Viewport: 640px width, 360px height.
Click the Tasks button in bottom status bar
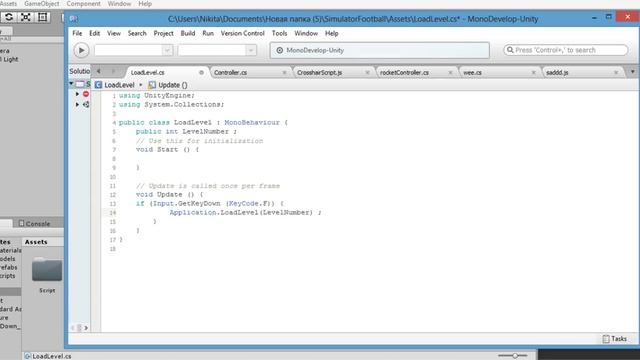pos(615,338)
